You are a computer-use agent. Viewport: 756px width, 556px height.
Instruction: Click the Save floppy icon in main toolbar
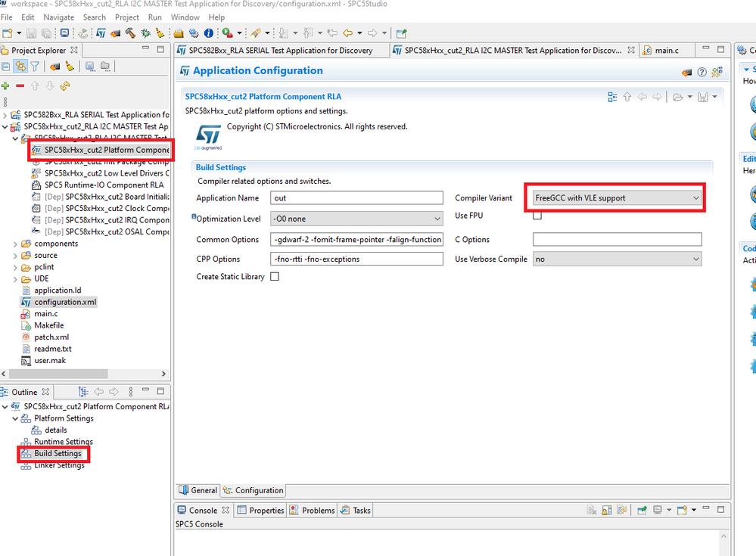31,33
